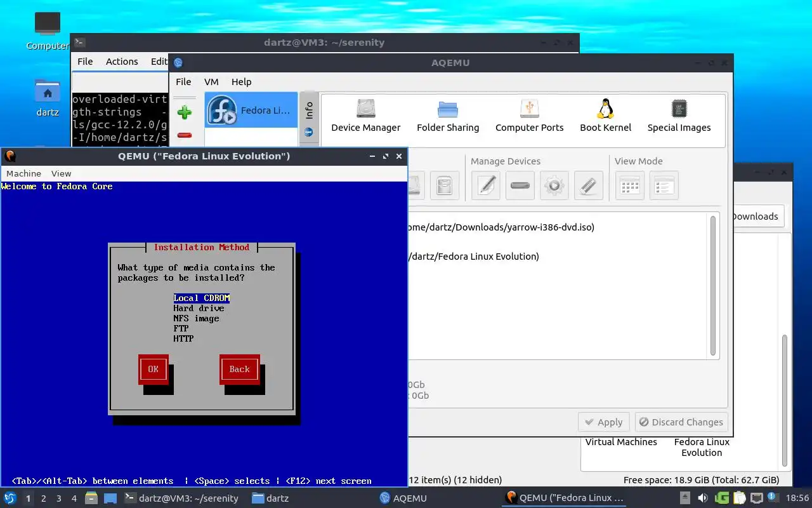Select FTP installation media

(181, 328)
